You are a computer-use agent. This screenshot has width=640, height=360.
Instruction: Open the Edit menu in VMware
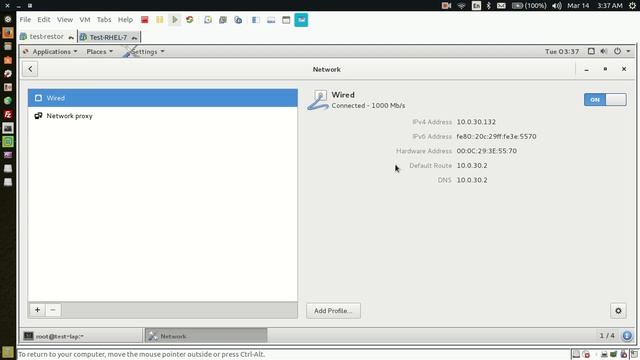[44, 20]
